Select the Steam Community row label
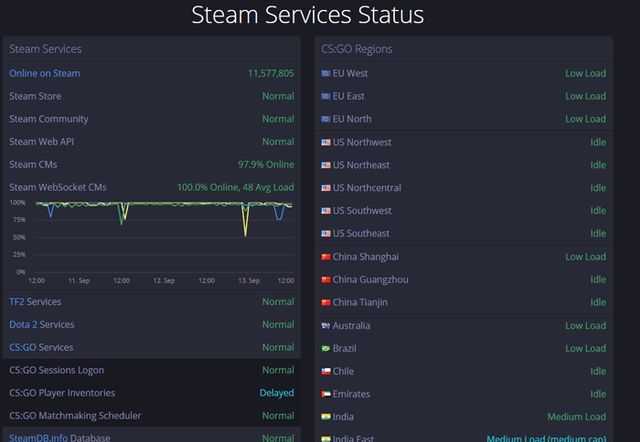Image resolution: width=640 pixels, height=442 pixels. (49, 119)
